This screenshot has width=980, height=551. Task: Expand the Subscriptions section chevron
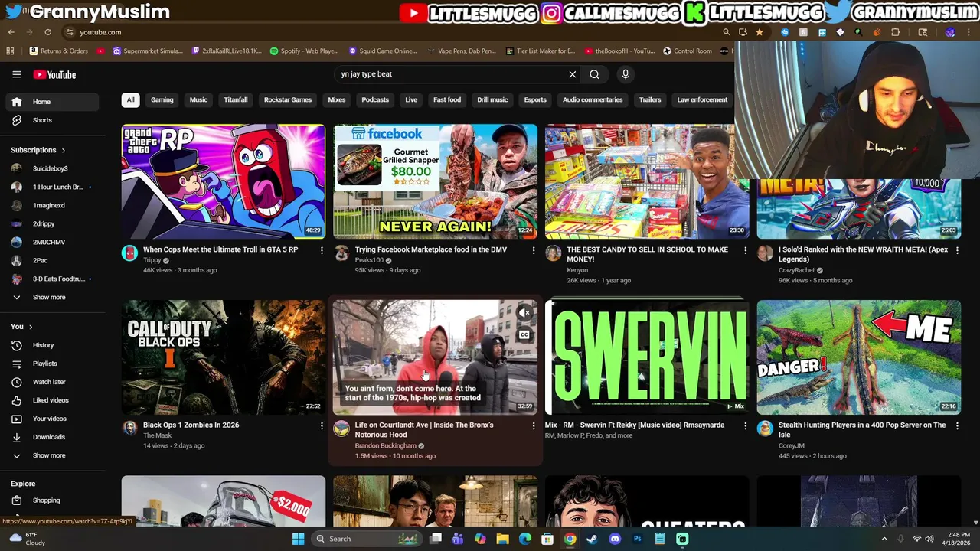pyautogui.click(x=63, y=150)
